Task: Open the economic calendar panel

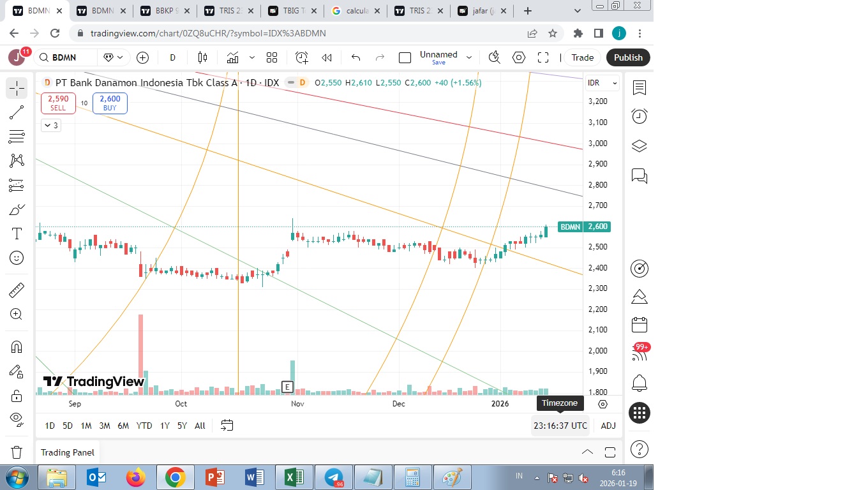Action: [x=640, y=325]
